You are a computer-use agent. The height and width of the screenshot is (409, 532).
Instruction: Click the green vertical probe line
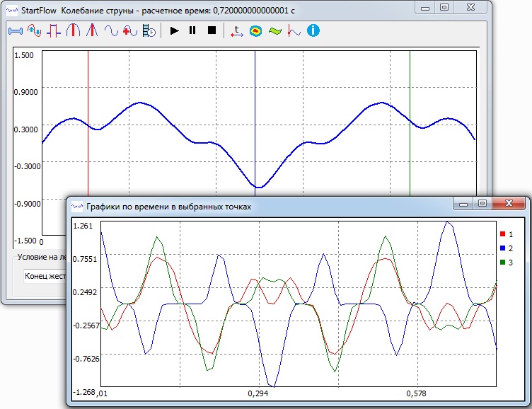410,122
